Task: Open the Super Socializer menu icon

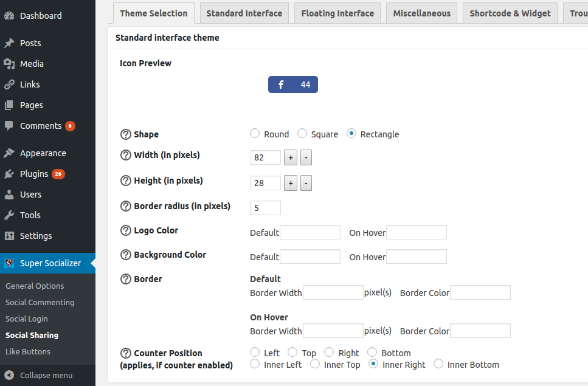Action: click(10, 263)
